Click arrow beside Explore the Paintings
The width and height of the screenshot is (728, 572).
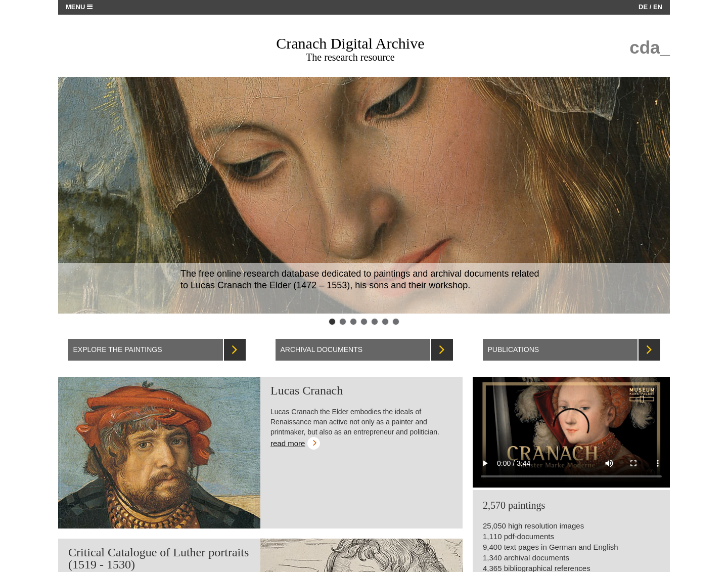(235, 349)
